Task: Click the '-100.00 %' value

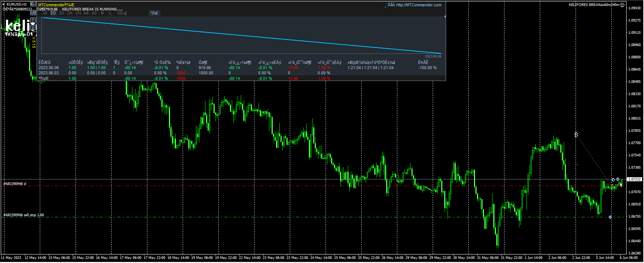Action: point(427,68)
